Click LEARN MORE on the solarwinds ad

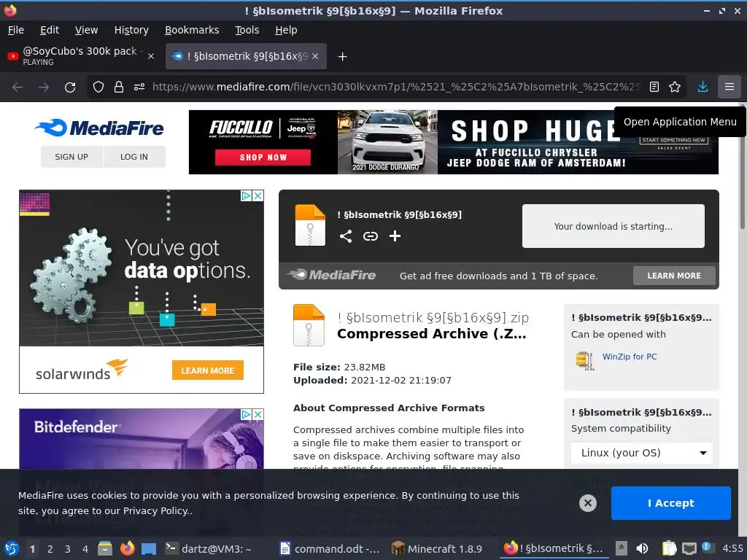[208, 370]
